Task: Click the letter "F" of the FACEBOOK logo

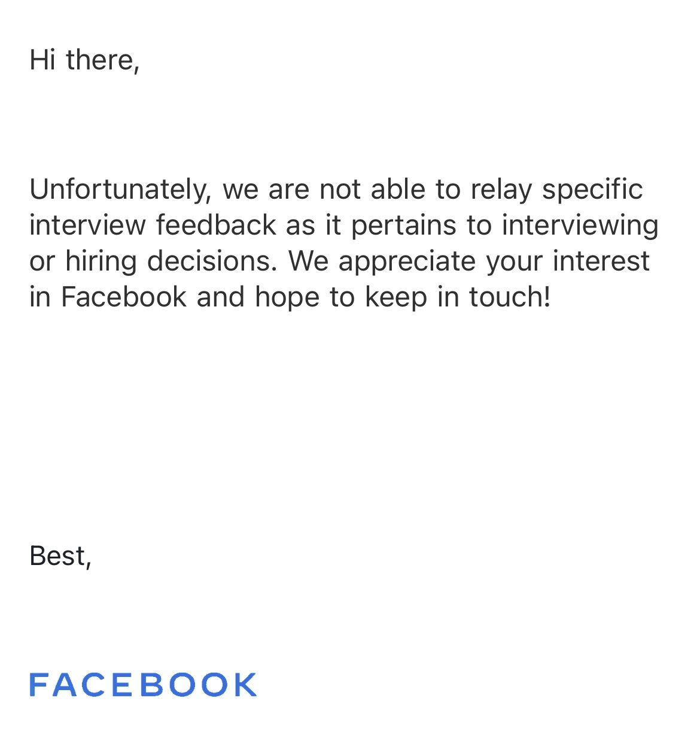Action: coord(38,685)
